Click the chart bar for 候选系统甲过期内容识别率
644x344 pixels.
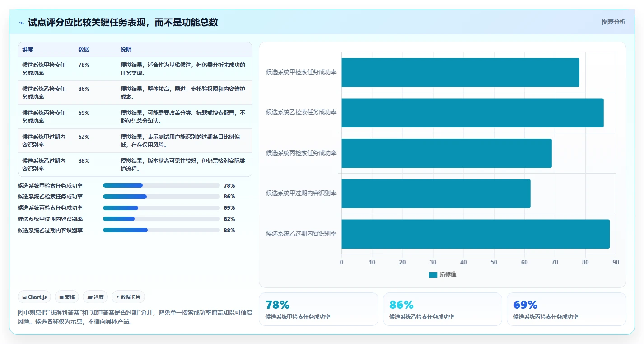point(436,193)
